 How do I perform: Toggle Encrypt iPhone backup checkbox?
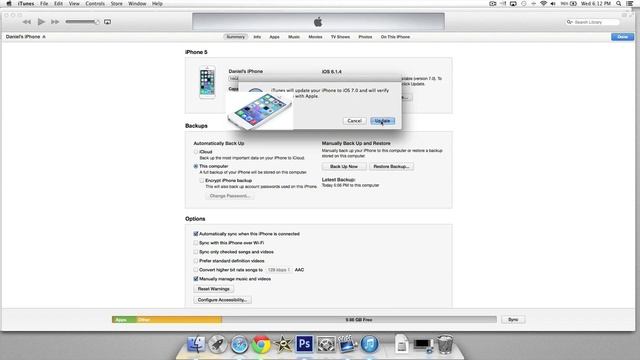point(202,180)
